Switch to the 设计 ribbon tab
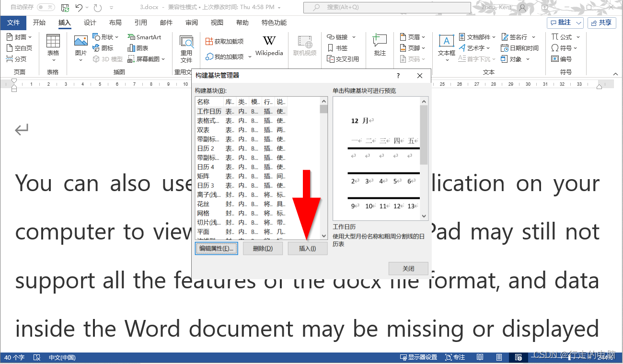 [x=90, y=23]
